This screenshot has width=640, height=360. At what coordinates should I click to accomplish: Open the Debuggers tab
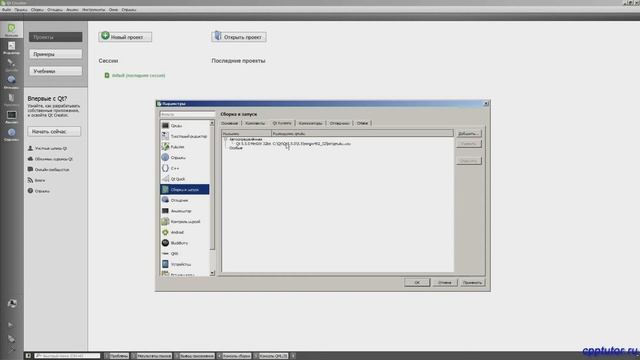coord(339,123)
